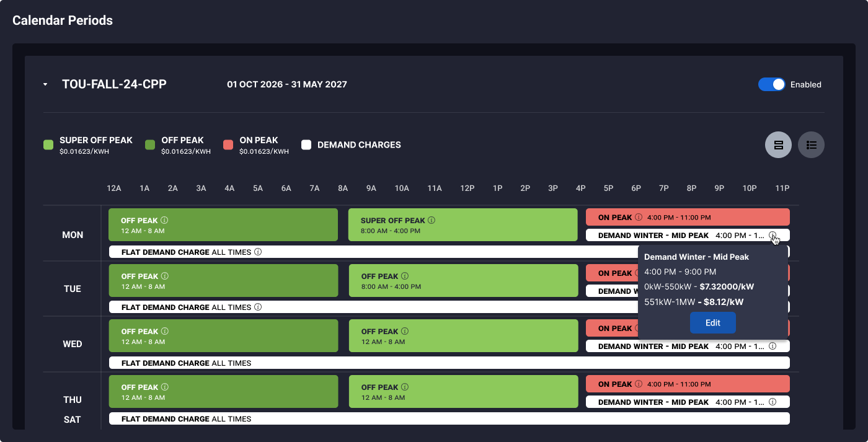The width and height of the screenshot is (868, 442).
Task: Open info icon on Monday Off Peak block
Action: [164, 220]
